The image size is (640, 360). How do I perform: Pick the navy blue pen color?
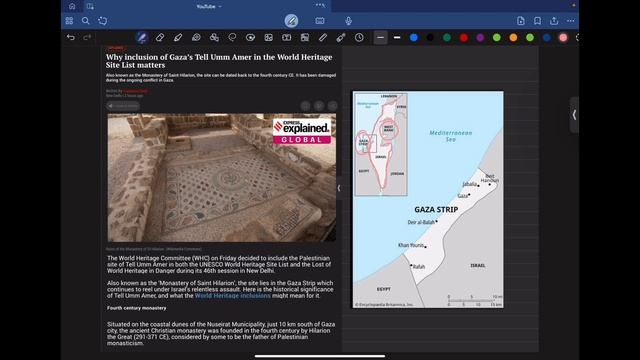[547, 38]
